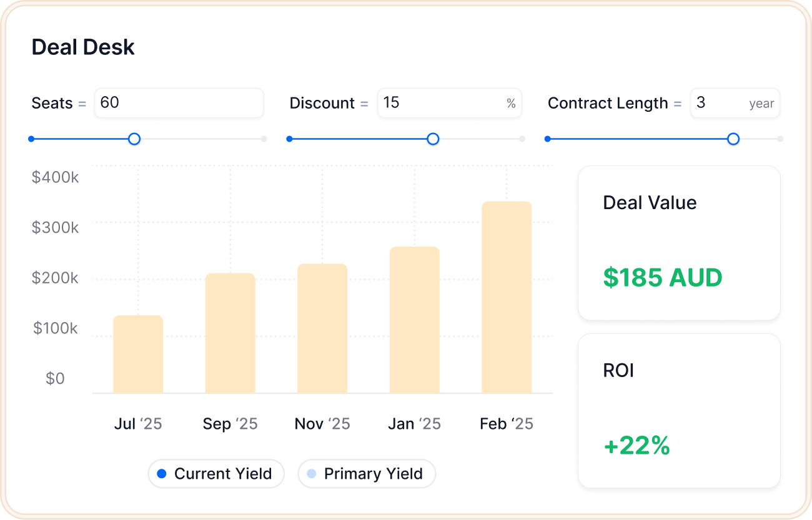This screenshot has height=520, width=812.
Task: Select the Current Yield legend dot
Action: coord(161,474)
